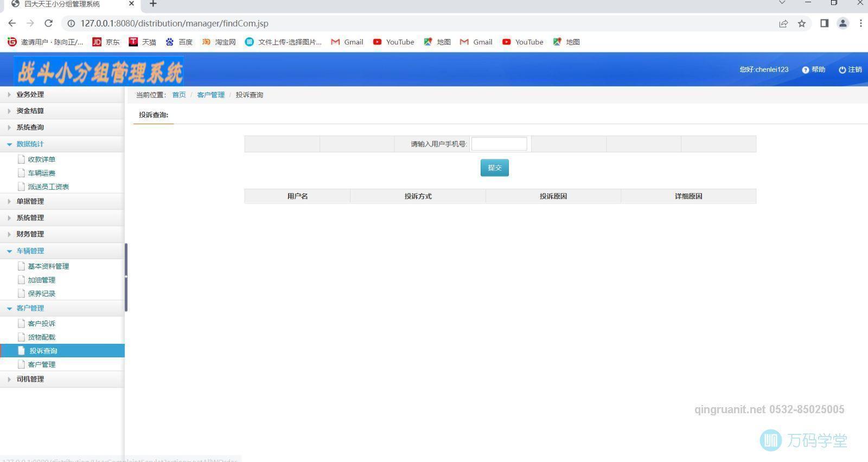Screen dimensions: 868x462
Task: Expand the 系统管理 menu section
Action: pyautogui.click(x=62, y=217)
